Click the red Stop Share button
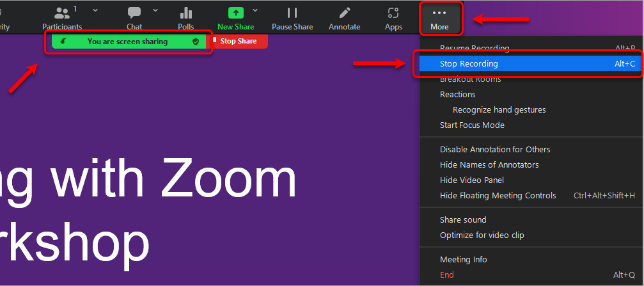 click(238, 41)
